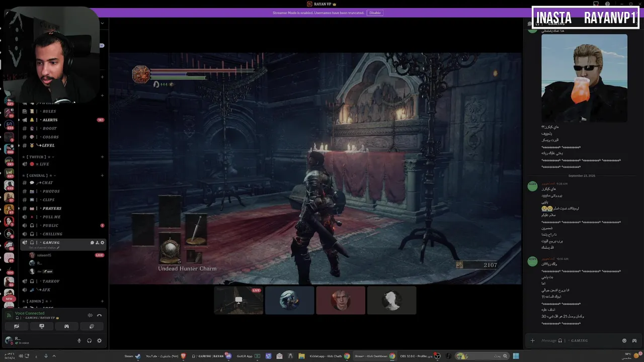The height and width of the screenshot is (362, 644).
Task: Create a channel in the TWITCH category
Action: pos(102,157)
